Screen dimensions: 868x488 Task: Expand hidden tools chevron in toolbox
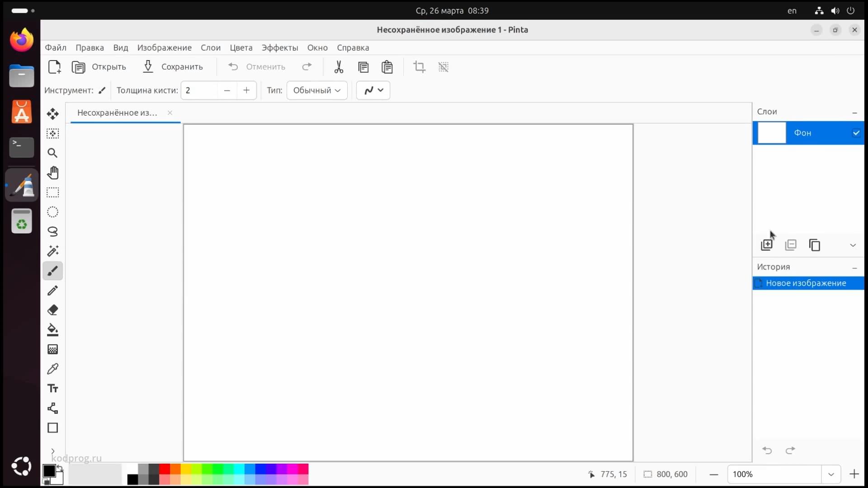52,451
